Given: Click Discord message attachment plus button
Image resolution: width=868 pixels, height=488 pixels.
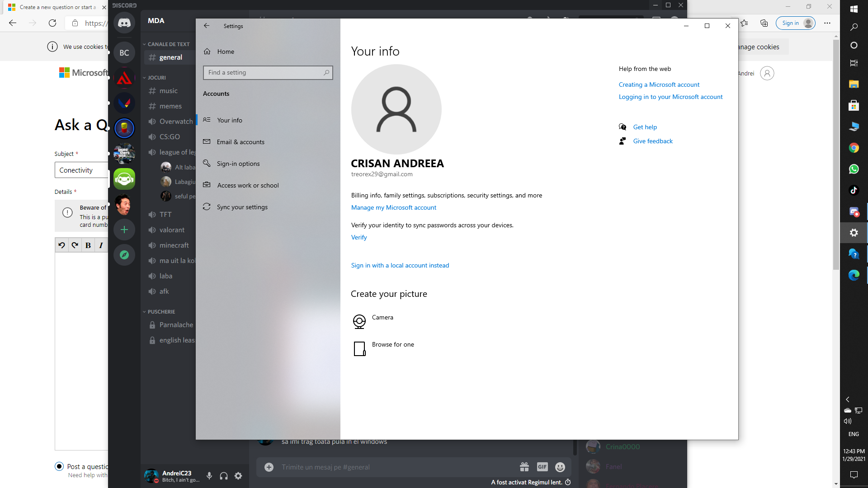Looking at the screenshot, I should (x=269, y=467).
